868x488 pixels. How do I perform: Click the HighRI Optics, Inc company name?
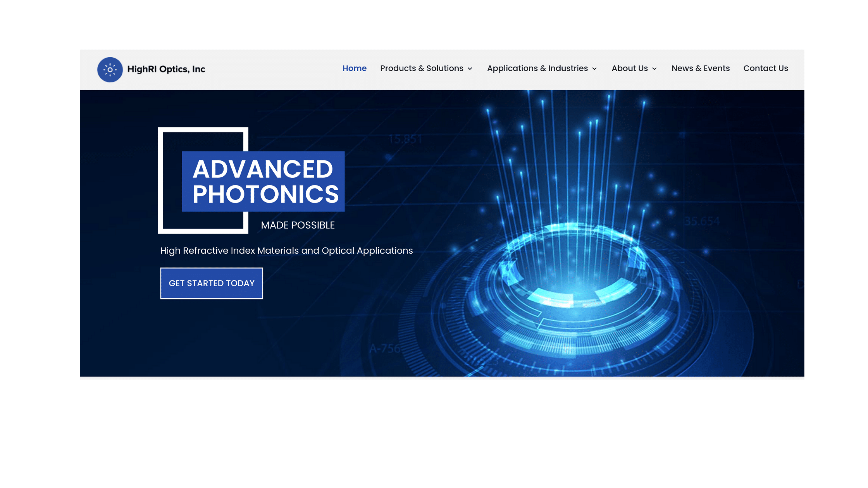pos(166,69)
